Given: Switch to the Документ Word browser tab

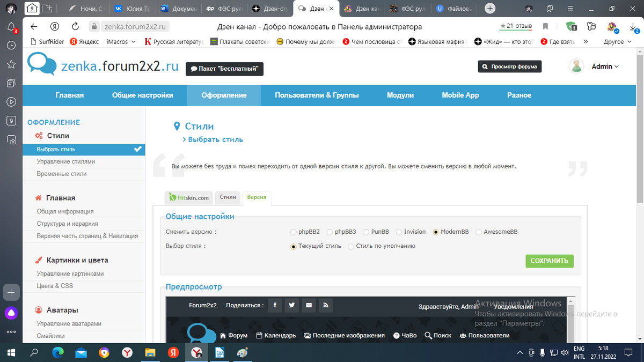Looking at the screenshot, I should coord(179,9).
